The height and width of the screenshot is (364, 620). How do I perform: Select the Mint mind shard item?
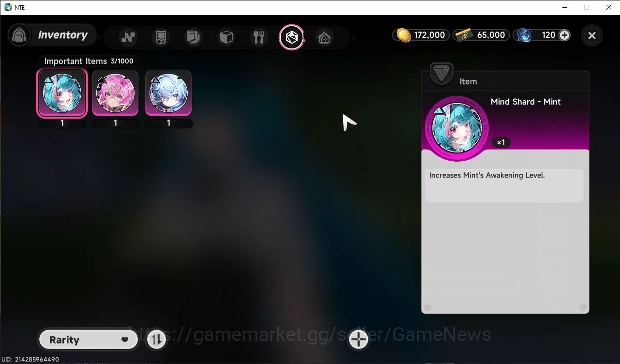click(62, 93)
